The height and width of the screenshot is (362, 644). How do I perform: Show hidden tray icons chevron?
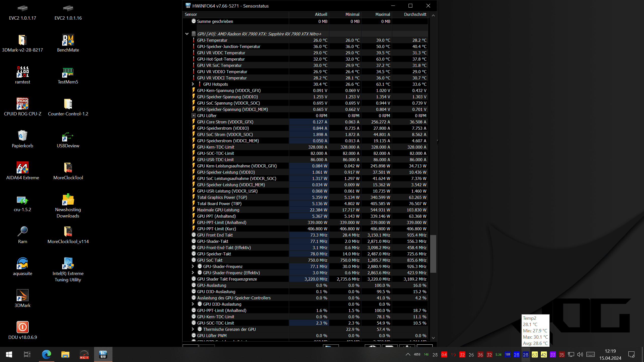pos(408,354)
